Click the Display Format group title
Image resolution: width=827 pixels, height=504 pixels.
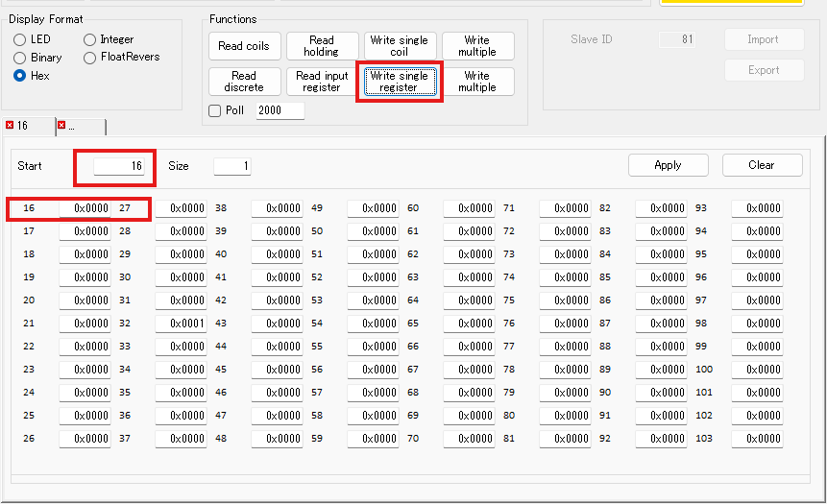coord(46,19)
